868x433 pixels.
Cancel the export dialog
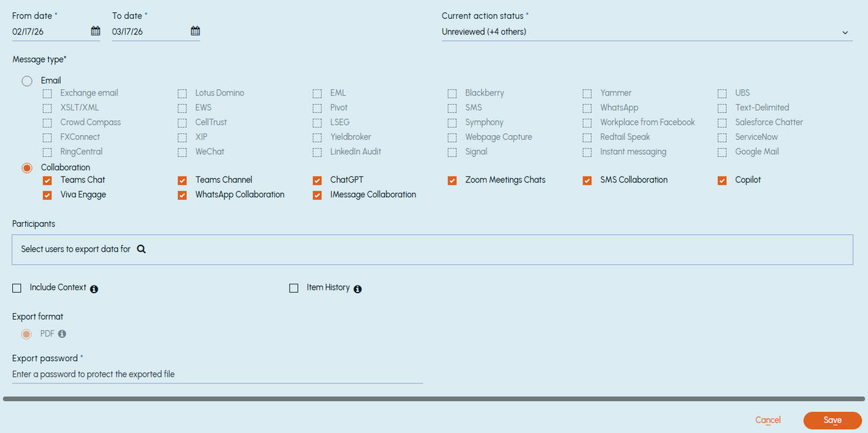pyautogui.click(x=768, y=420)
